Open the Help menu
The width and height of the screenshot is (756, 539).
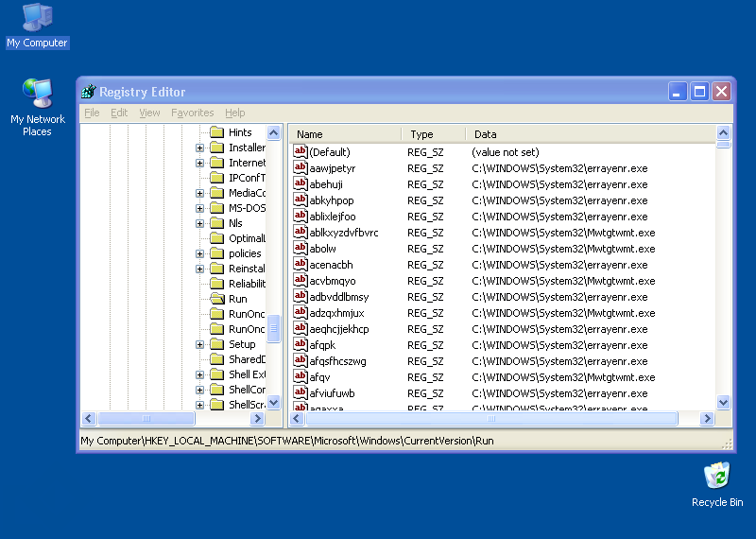[234, 113]
